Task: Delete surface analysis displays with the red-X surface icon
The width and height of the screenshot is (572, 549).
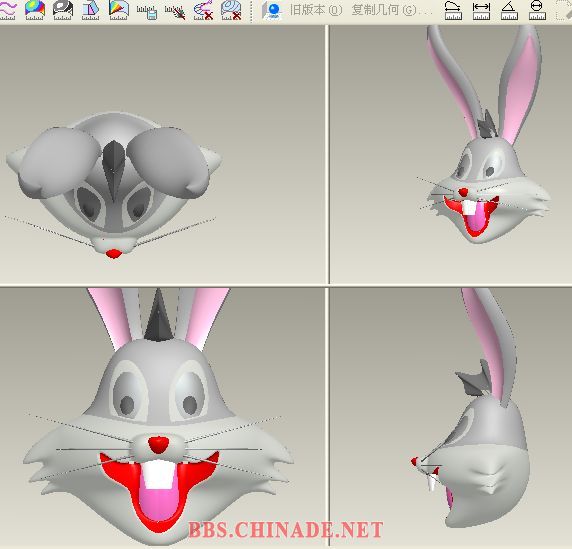Action: pos(231,10)
